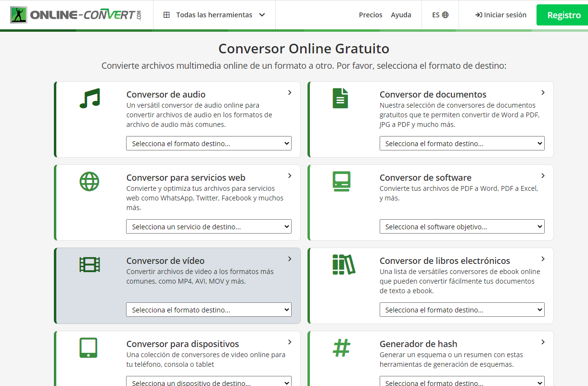This screenshot has height=386, width=588.
Task: Click the film strip video converter icon
Action: pyautogui.click(x=89, y=264)
